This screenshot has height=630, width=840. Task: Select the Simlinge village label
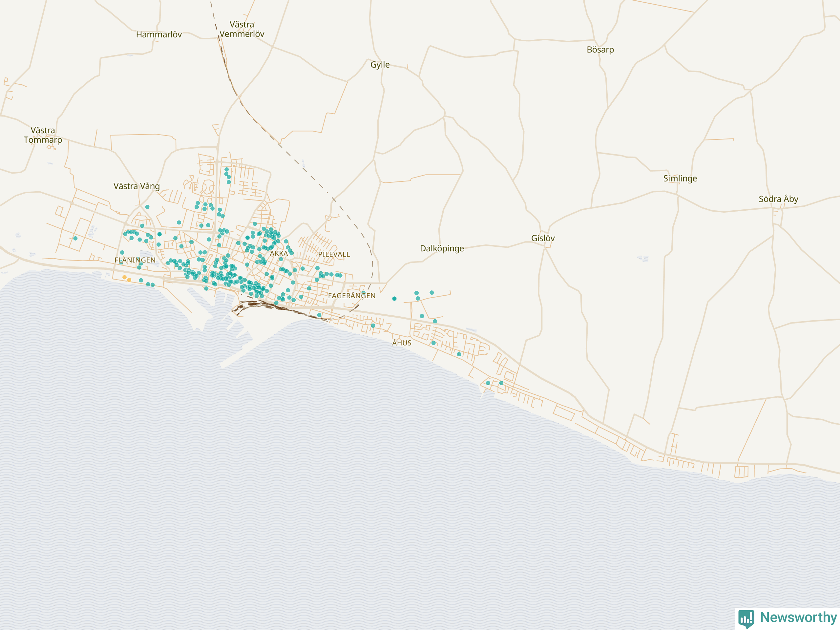(x=680, y=178)
